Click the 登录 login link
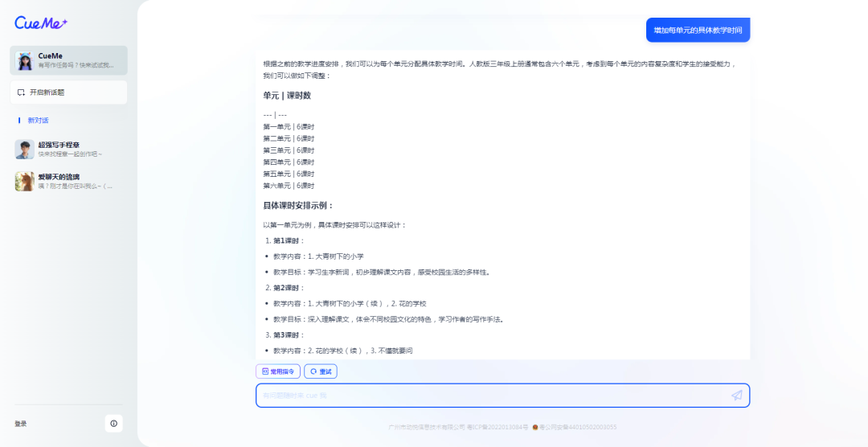 coord(20,424)
